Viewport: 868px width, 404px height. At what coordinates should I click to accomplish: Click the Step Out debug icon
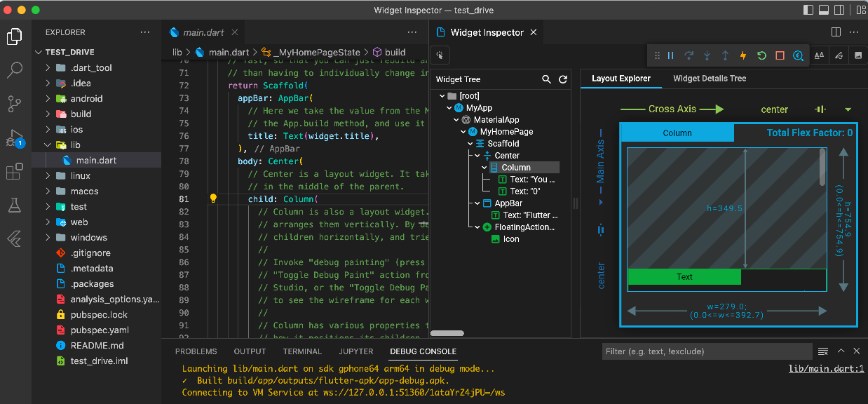[x=725, y=55]
